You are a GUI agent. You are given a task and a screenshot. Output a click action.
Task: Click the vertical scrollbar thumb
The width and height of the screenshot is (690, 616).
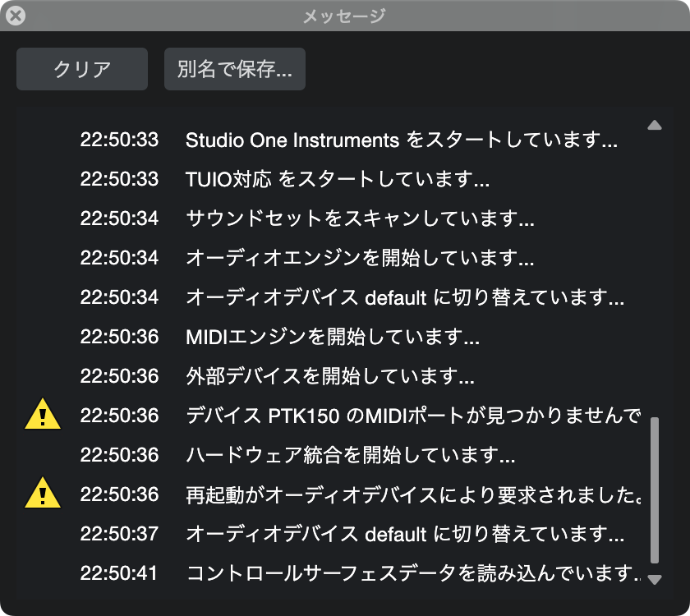coord(654,489)
